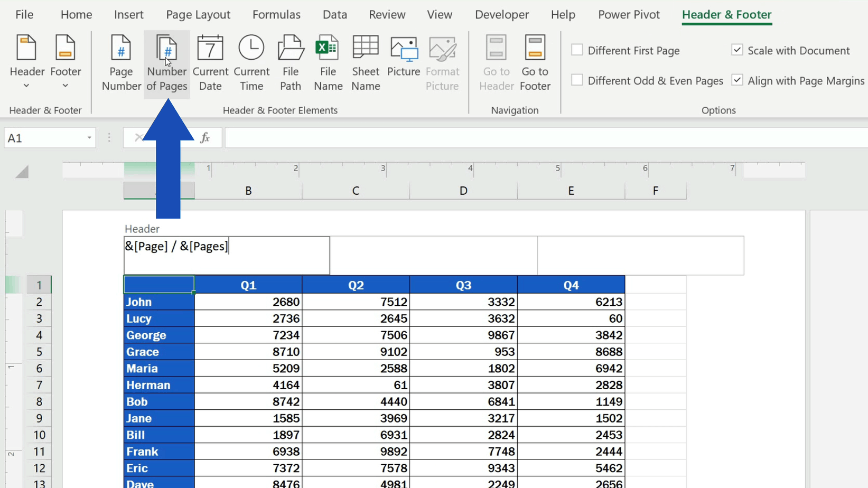Select column C header
This screenshot has height=488, width=868.
tap(356, 191)
